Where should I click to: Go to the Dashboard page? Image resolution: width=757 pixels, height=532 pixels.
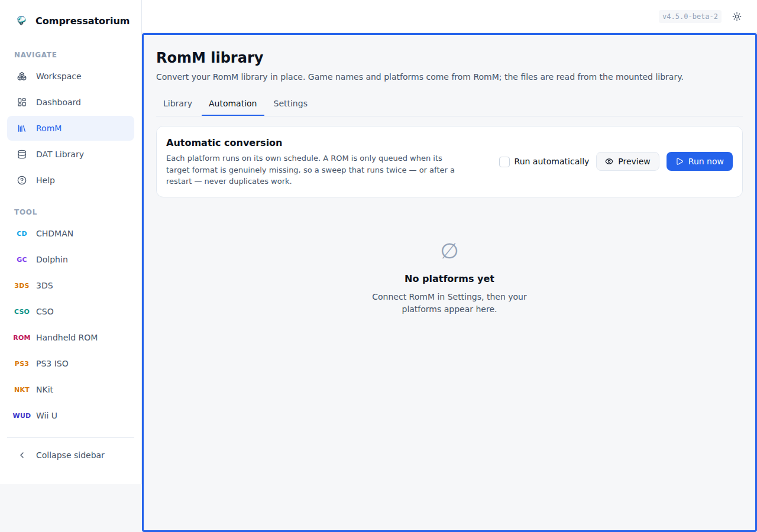pyautogui.click(x=70, y=102)
